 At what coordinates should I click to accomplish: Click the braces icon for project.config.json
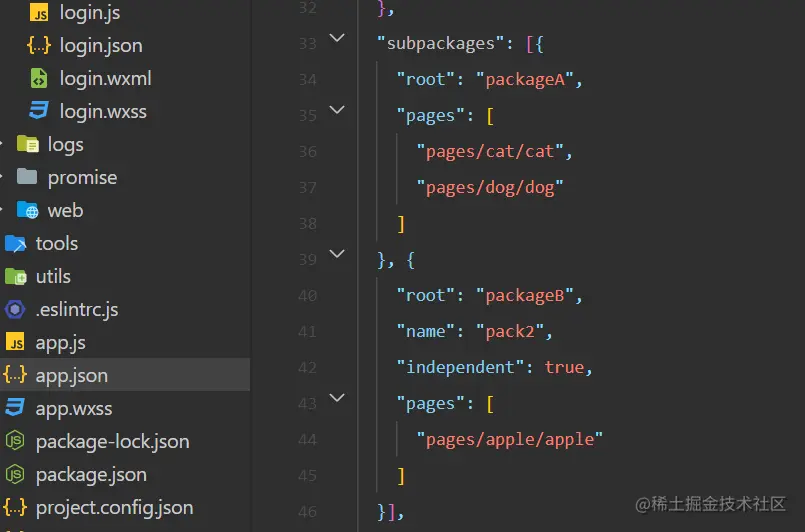tap(15, 507)
